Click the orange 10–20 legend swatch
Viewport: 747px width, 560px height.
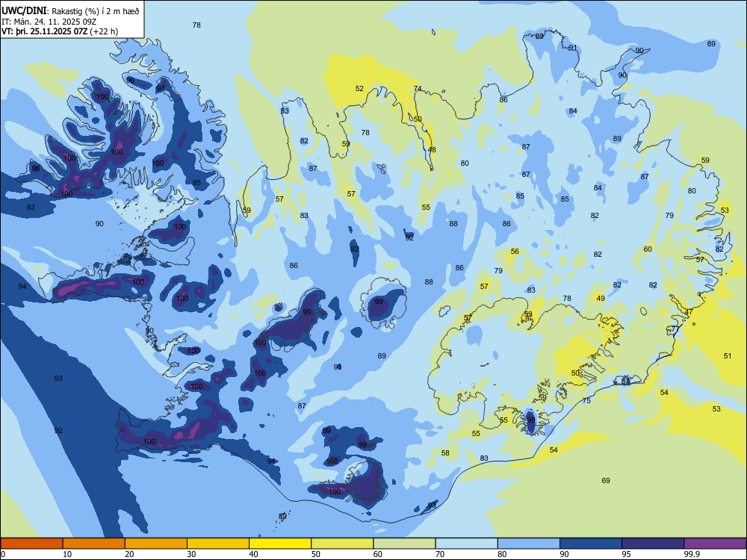(x=94, y=544)
